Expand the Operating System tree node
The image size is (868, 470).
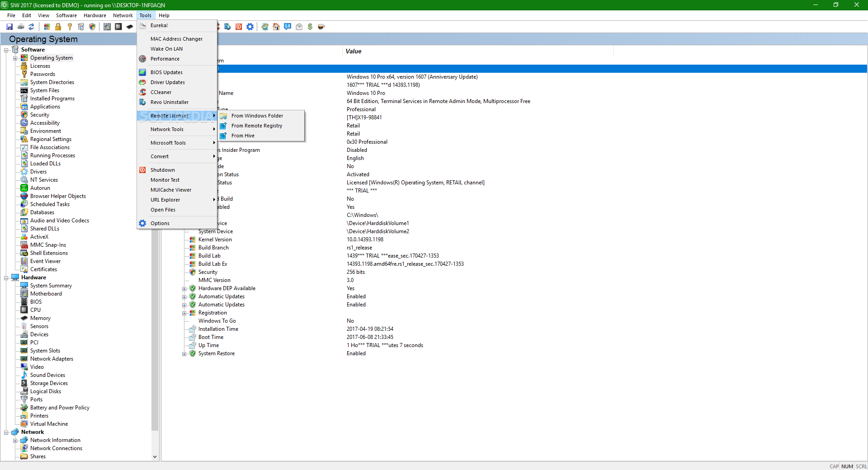click(x=15, y=58)
